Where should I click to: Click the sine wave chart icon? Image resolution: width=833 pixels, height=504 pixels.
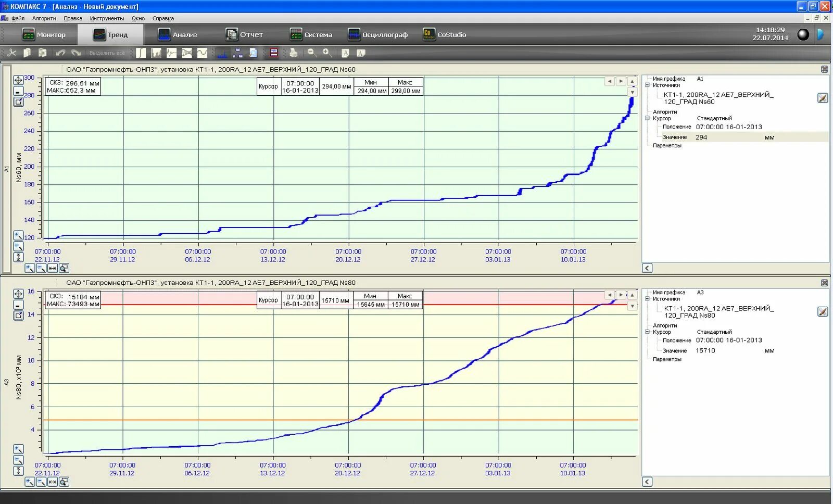pos(202,53)
